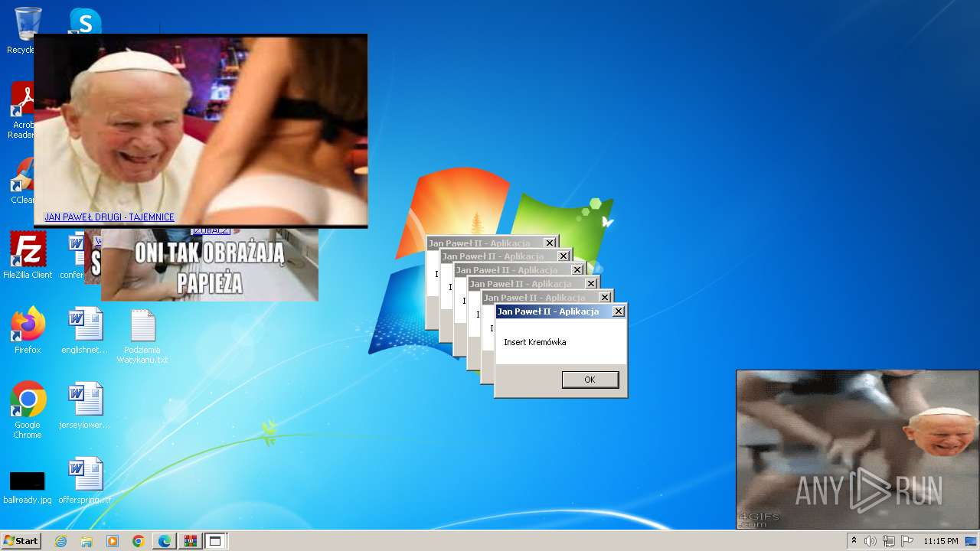Image resolution: width=980 pixels, height=551 pixels.
Task: Close the frontmost Jan Paweł II dialog
Action: pos(619,311)
